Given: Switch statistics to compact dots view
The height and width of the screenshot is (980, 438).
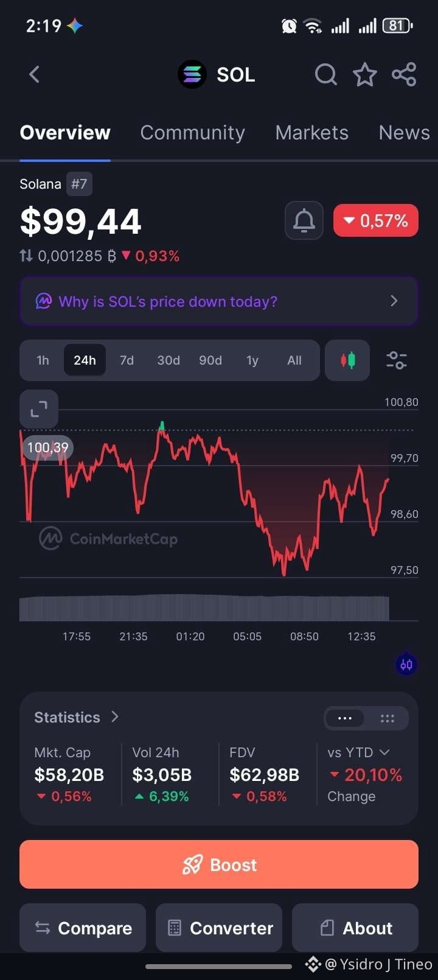Looking at the screenshot, I should [x=345, y=718].
